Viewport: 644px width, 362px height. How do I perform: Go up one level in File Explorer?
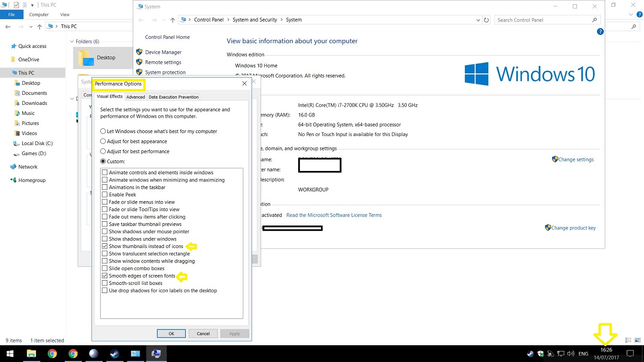click(x=39, y=26)
